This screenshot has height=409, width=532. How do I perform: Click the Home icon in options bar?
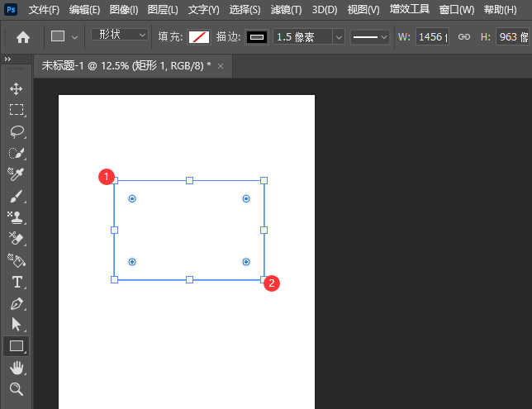click(23, 37)
